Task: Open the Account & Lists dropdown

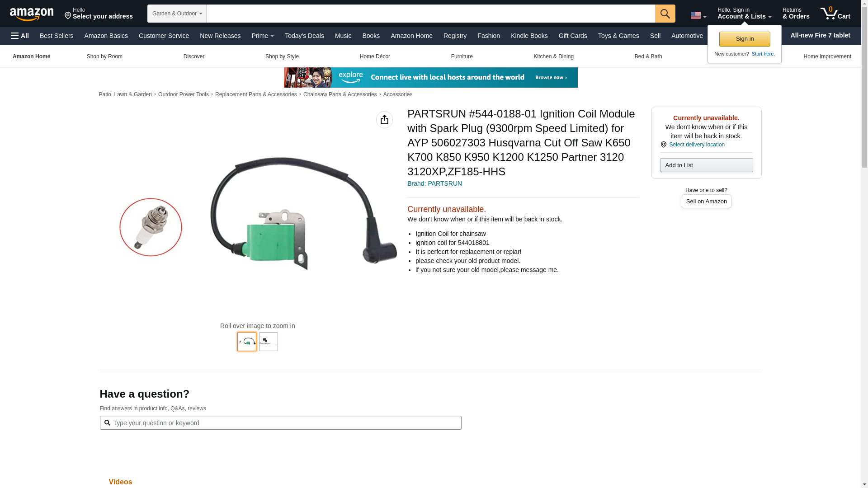Action: [744, 14]
